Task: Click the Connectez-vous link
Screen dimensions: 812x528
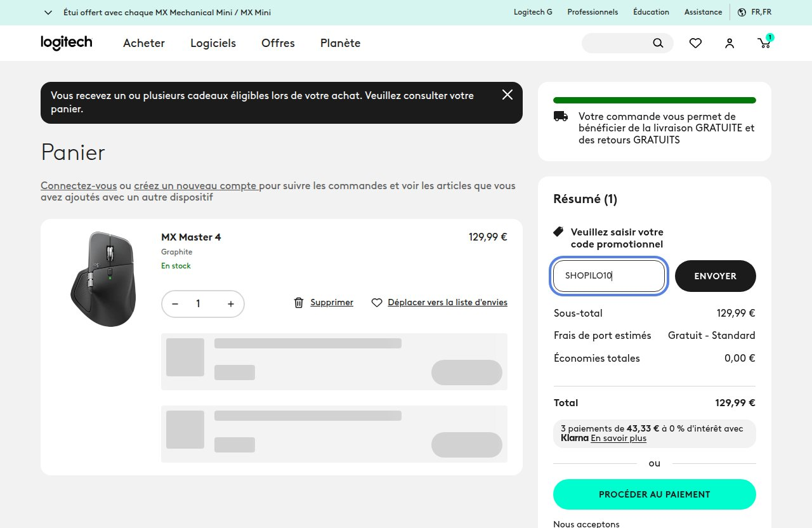Action: click(x=79, y=186)
